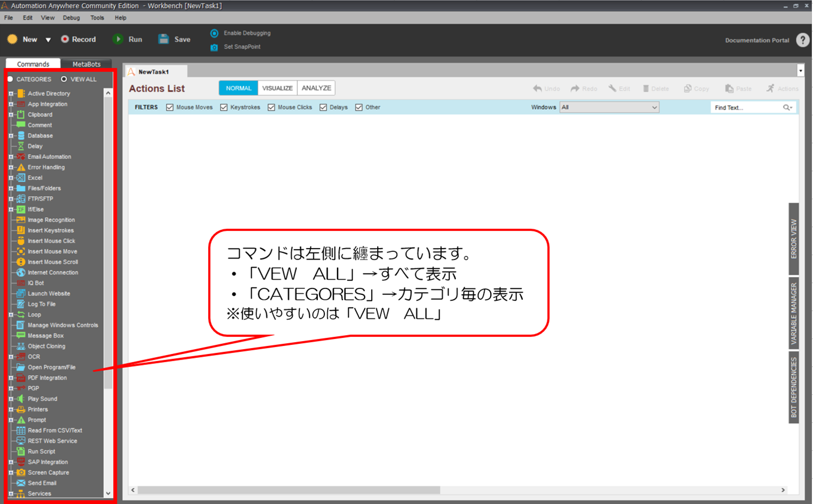Switch to the MetaBots tab

coord(86,64)
